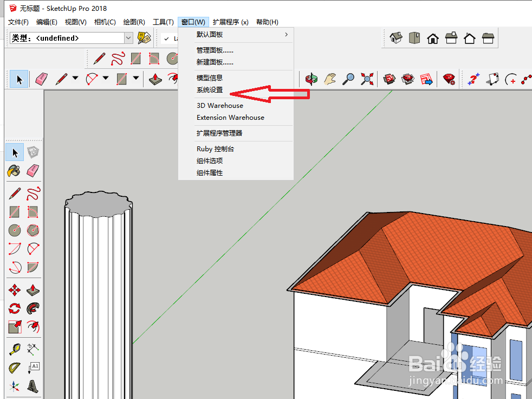Open the 绘图(R) menu

tap(134, 22)
